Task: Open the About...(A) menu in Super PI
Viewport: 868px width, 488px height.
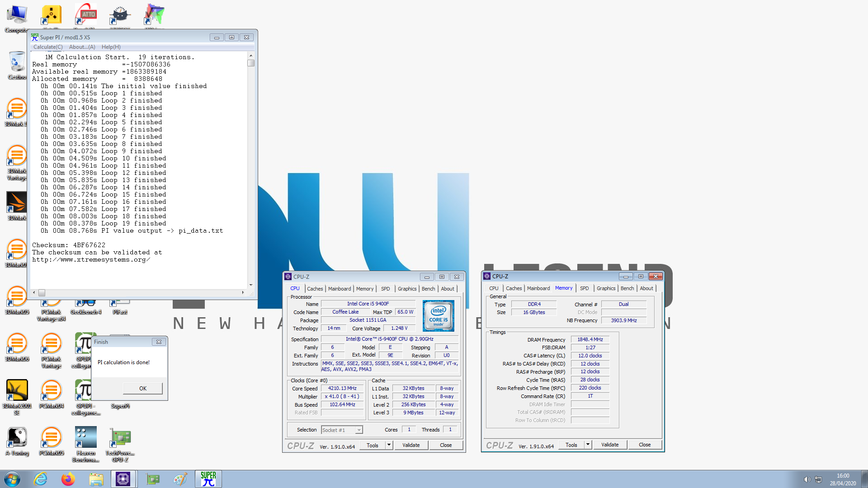Action: [82, 47]
